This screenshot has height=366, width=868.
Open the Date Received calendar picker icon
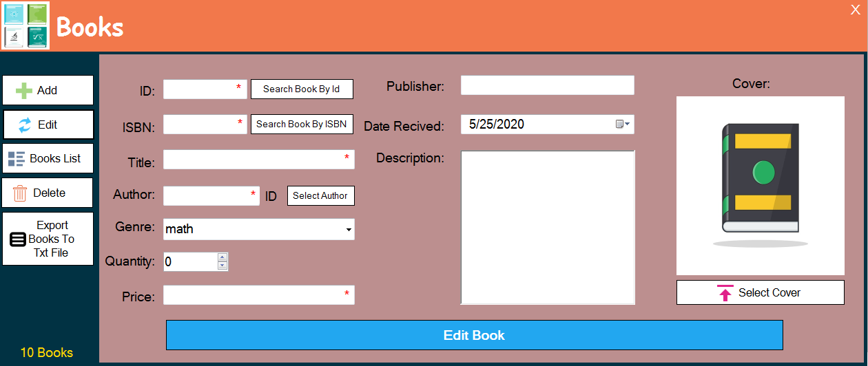pos(623,125)
